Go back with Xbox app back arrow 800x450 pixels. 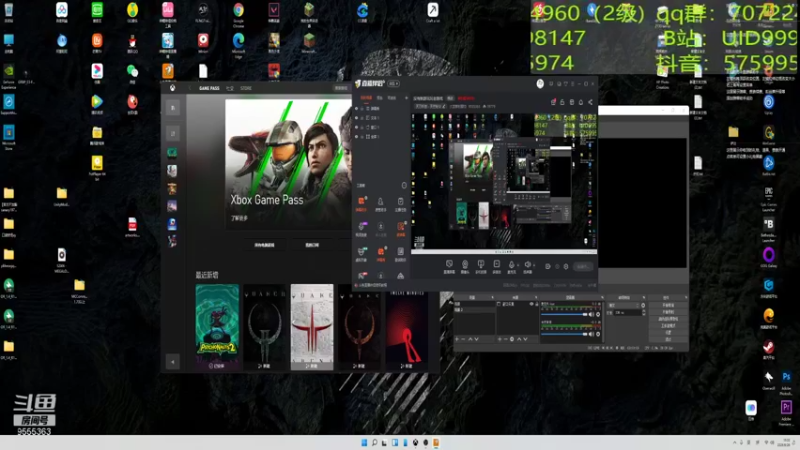coord(190,88)
